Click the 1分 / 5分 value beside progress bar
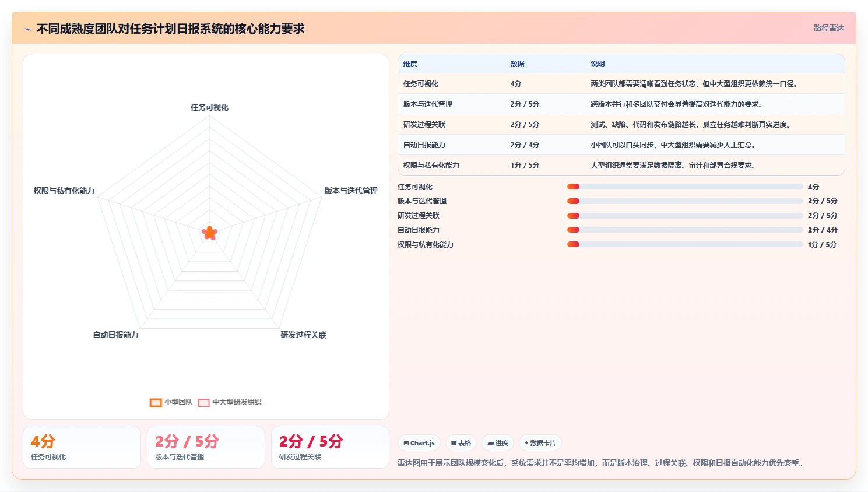Screen dimensions: 868x492 click(x=823, y=245)
